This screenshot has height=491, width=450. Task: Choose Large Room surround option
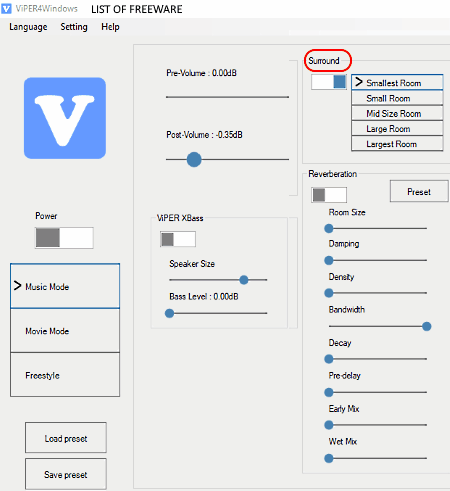[397, 129]
